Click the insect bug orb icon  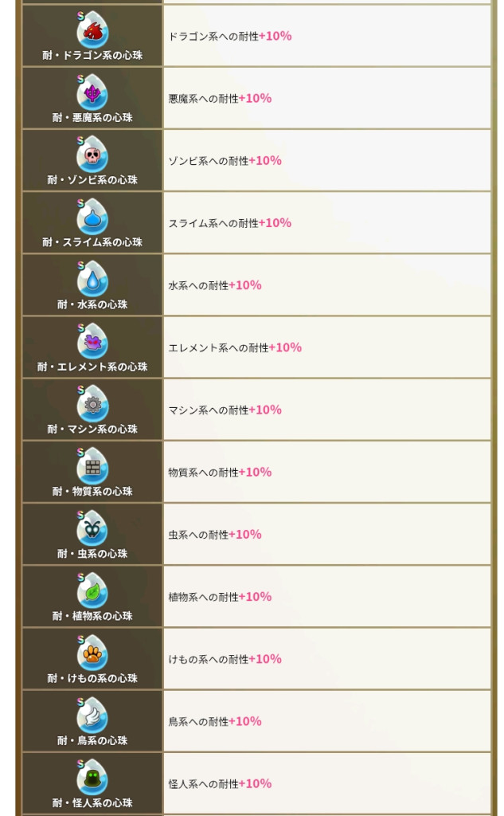(92, 528)
